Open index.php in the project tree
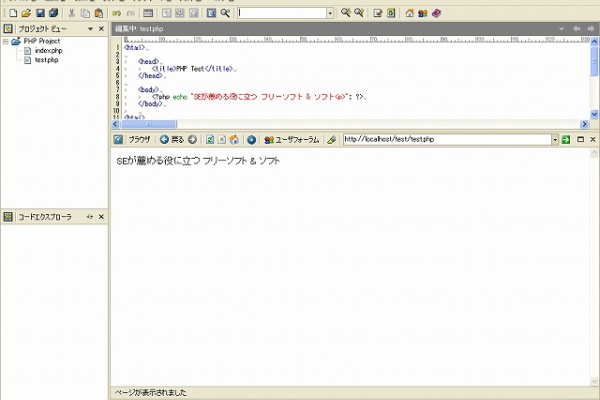This screenshot has width=600, height=400. (x=48, y=51)
